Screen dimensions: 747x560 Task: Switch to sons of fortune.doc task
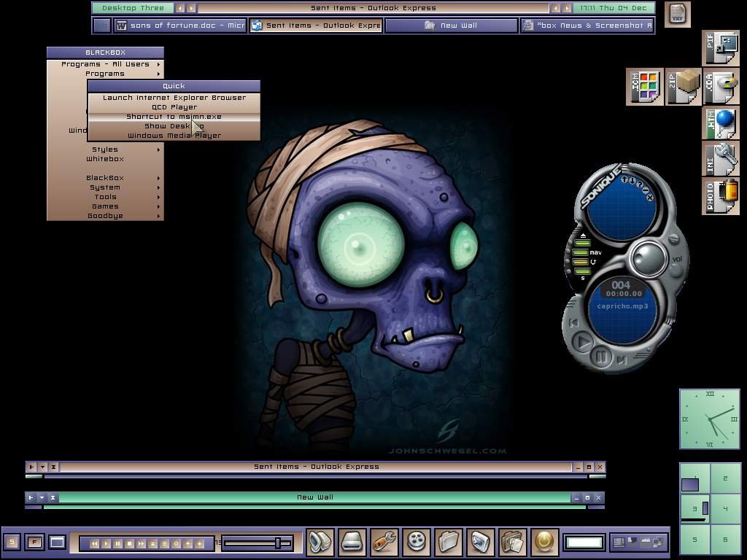click(x=181, y=26)
